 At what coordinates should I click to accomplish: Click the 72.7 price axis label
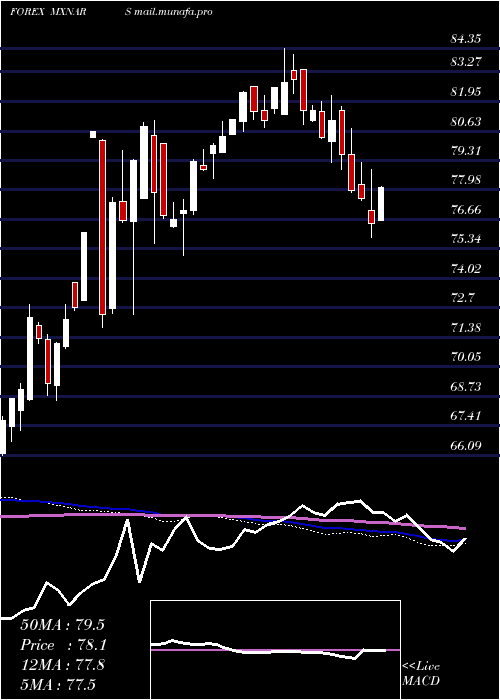tap(462, 298)
